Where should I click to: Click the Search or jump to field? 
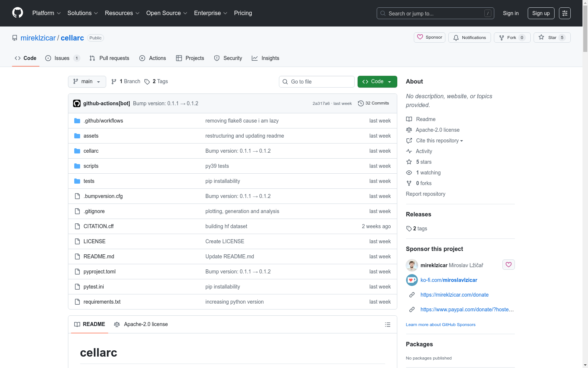435,13
